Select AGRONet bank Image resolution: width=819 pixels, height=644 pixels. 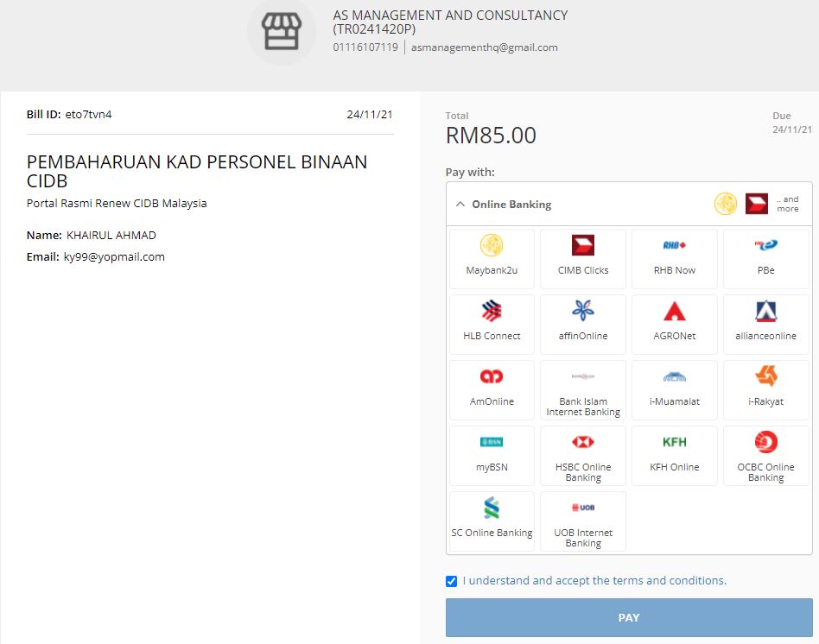pos(675,324)
